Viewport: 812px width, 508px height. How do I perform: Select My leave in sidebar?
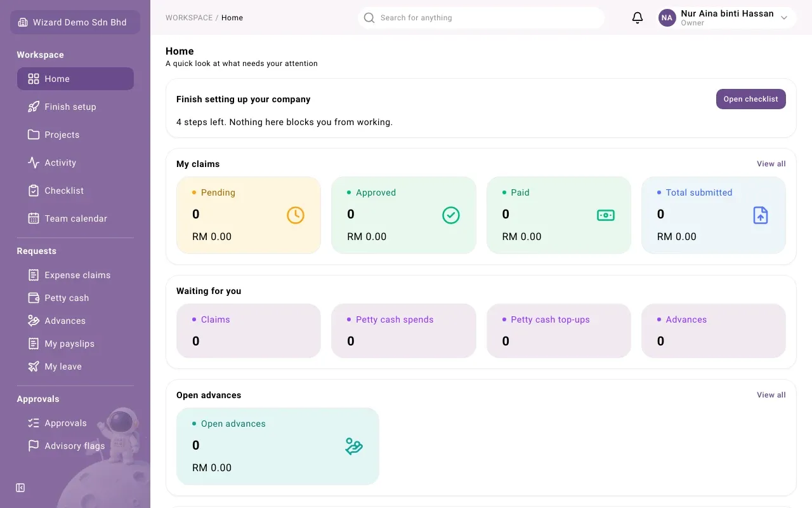click(x=75, y=366)
